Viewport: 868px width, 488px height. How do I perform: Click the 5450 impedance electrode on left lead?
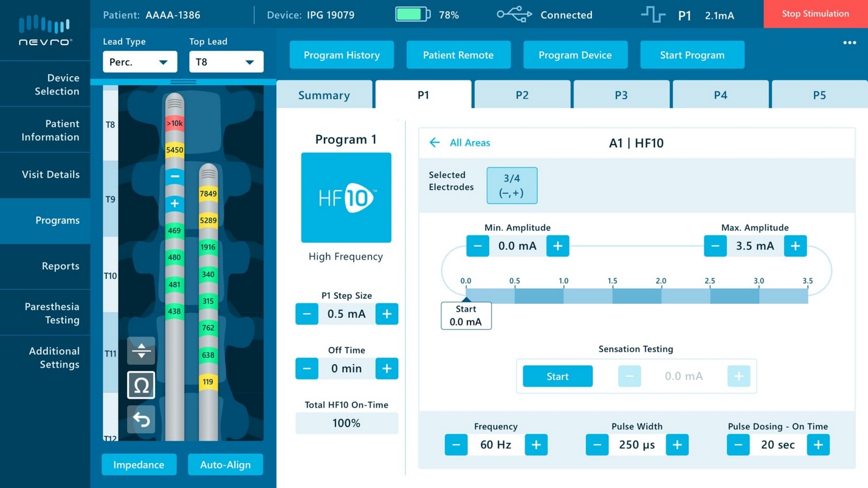pos(175,150)
